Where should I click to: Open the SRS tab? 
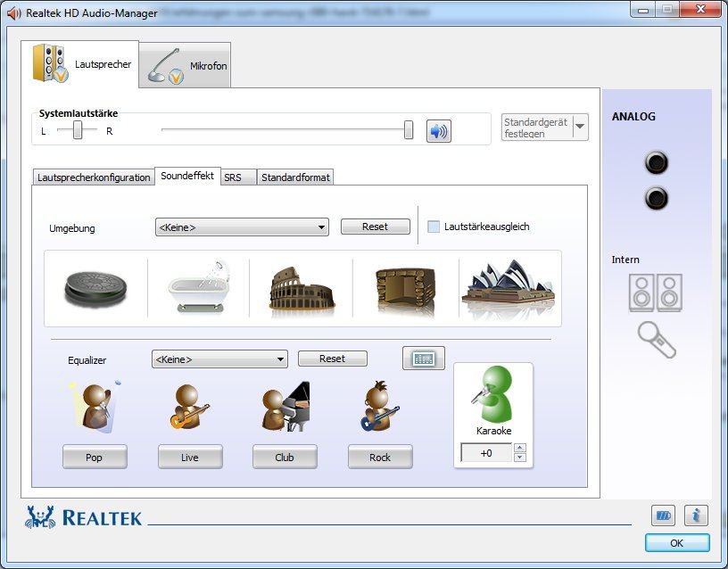pos(238,177)
